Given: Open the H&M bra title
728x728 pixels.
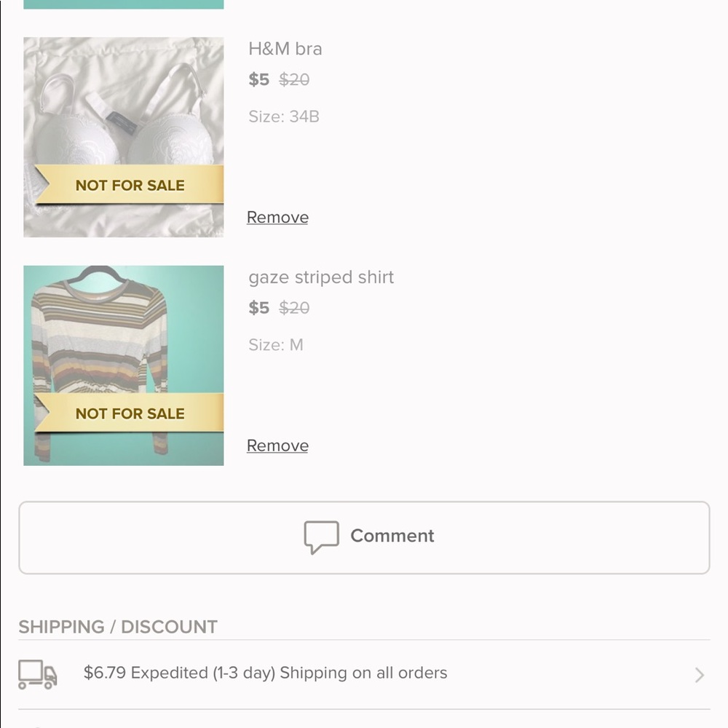Looking at the screenshot, I should (285, 49).
